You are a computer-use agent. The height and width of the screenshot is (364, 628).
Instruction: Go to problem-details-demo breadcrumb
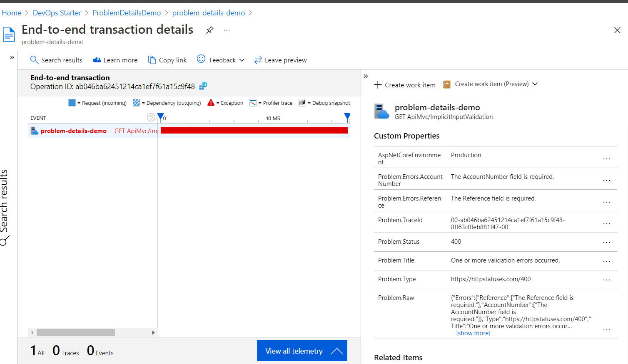[209, 13]
